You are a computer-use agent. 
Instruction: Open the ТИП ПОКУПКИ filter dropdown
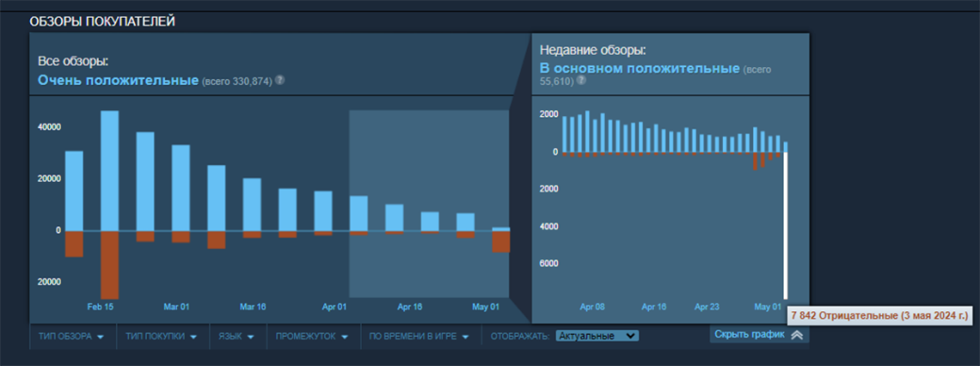coord(162,337)
